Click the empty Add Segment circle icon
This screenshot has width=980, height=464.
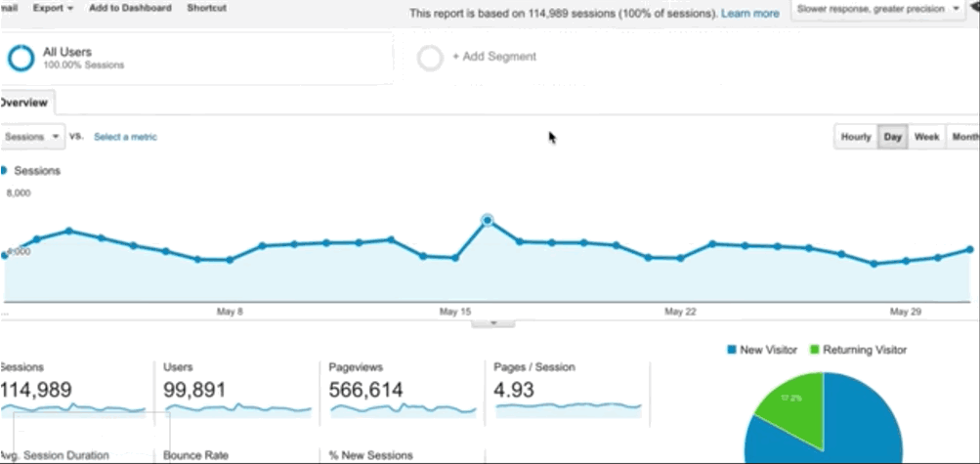(430, 58)
